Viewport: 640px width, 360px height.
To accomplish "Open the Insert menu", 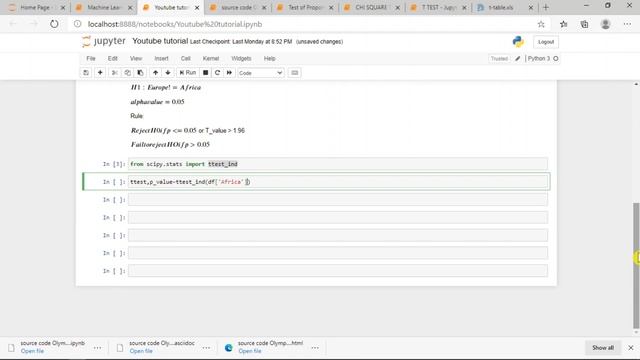I will [x=161, y=58].
